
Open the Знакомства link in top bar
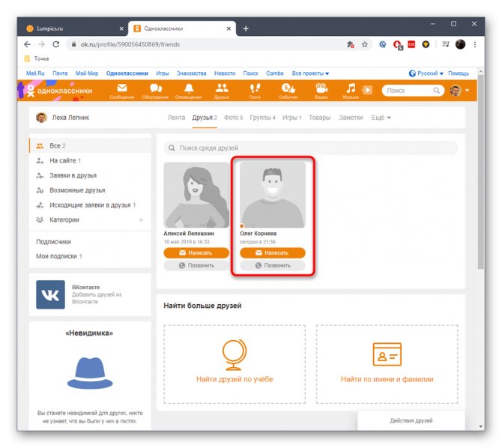click(192, 73)
